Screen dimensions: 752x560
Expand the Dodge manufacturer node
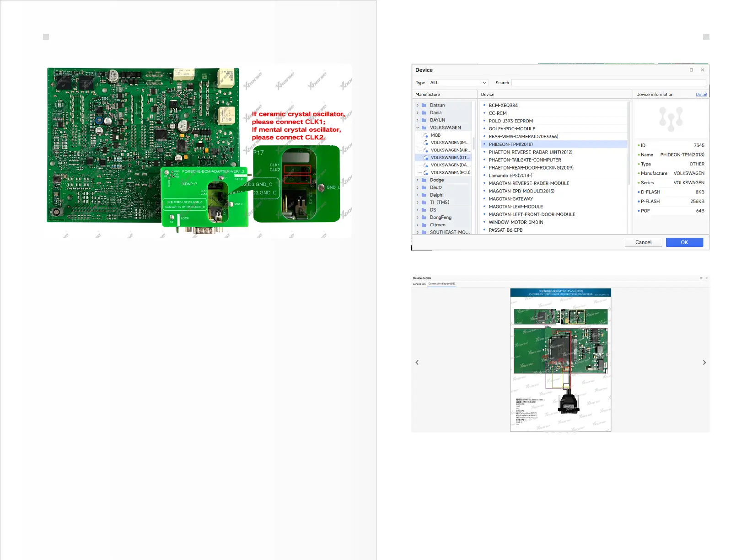click(x=417, y=180)
